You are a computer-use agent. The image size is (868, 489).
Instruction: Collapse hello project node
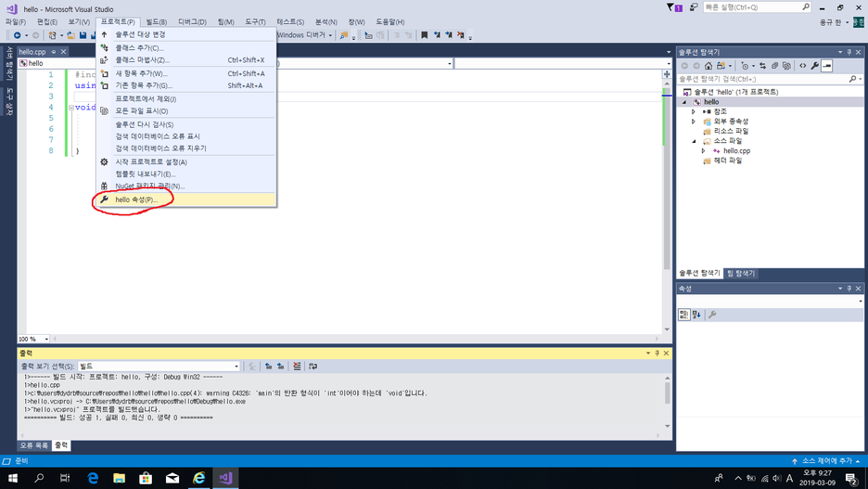(x=684, y=102)
